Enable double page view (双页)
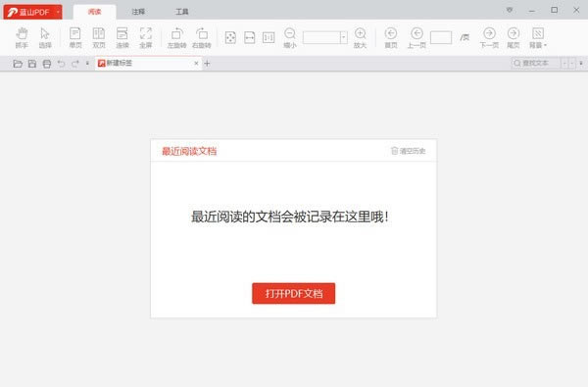 coord(99,37)
